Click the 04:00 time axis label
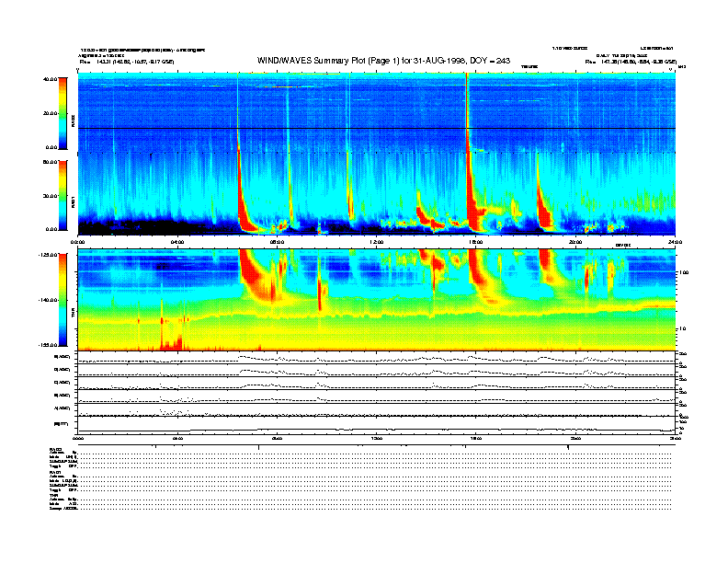The height and width of the screenshot is (563, 728). [177, 243]
